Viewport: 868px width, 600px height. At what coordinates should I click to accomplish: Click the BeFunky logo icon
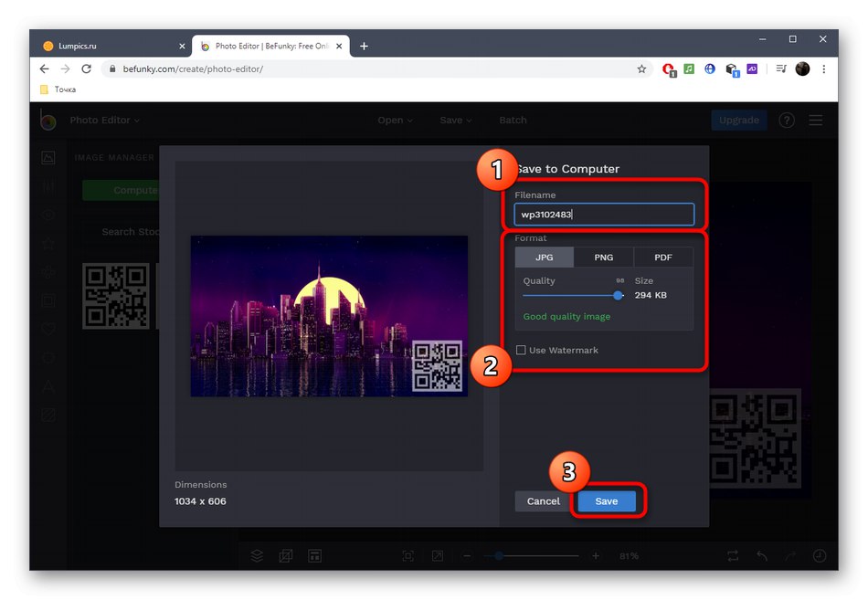pos(48,121)
